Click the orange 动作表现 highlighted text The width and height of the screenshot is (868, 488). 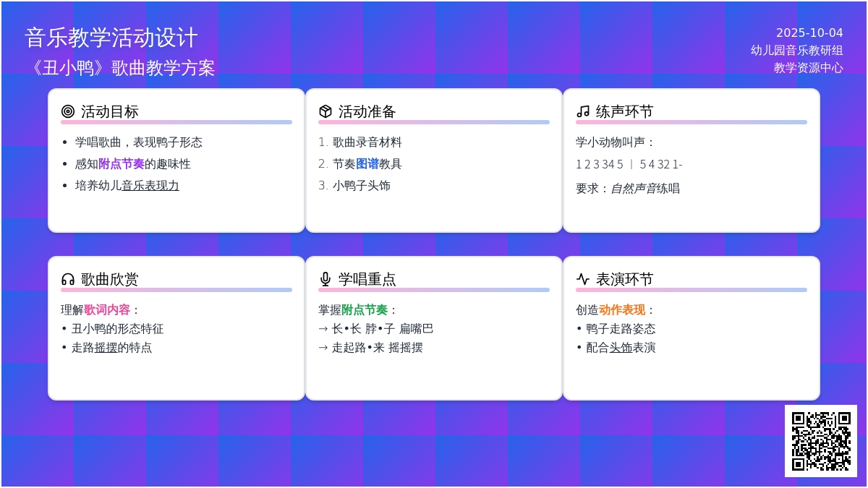(x=622, y=310)
